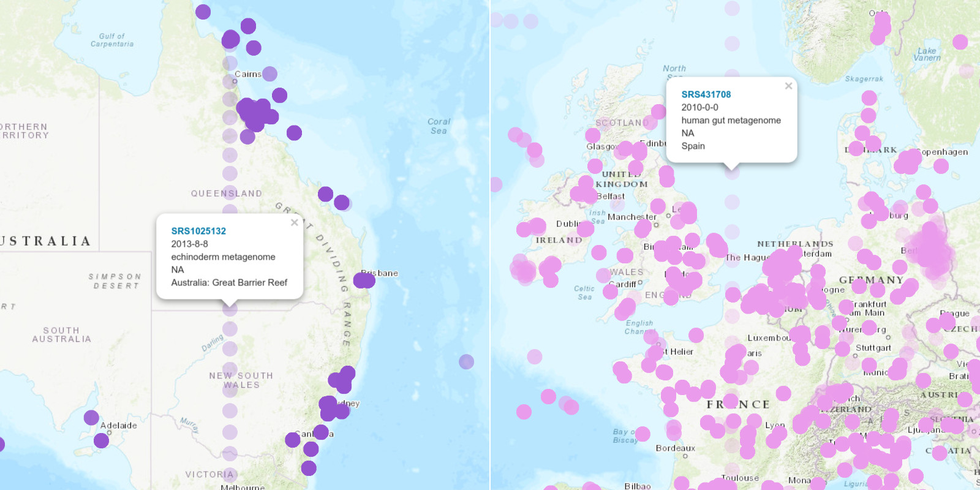Click the 'Spain' text in the SRS431708 popup
Image resolution: width=980 pixels, height=490 pixels.
(x=693, y=146)
